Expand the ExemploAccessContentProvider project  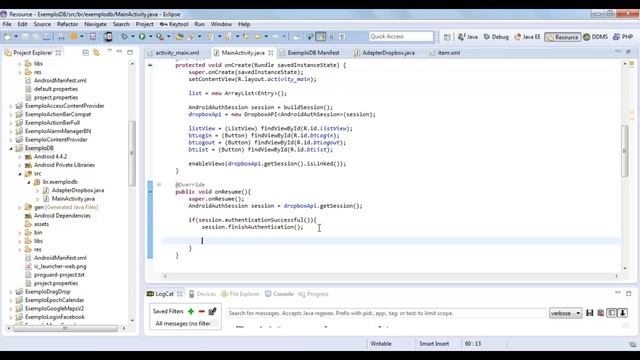pos(11,106)
